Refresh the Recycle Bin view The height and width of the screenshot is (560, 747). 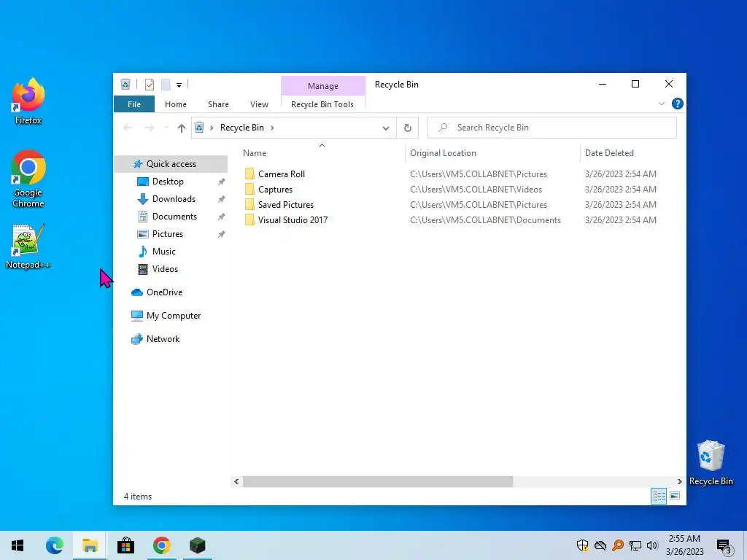point(407,128)
